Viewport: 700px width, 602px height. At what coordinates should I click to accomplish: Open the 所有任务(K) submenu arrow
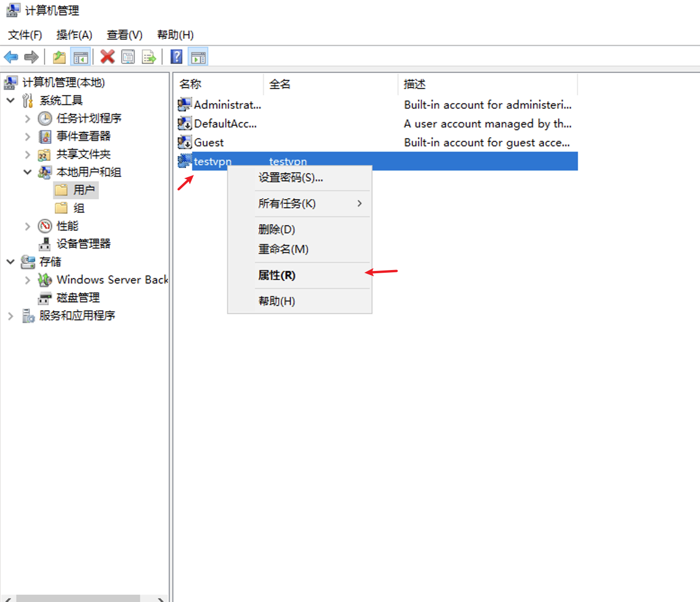point(359,203)
